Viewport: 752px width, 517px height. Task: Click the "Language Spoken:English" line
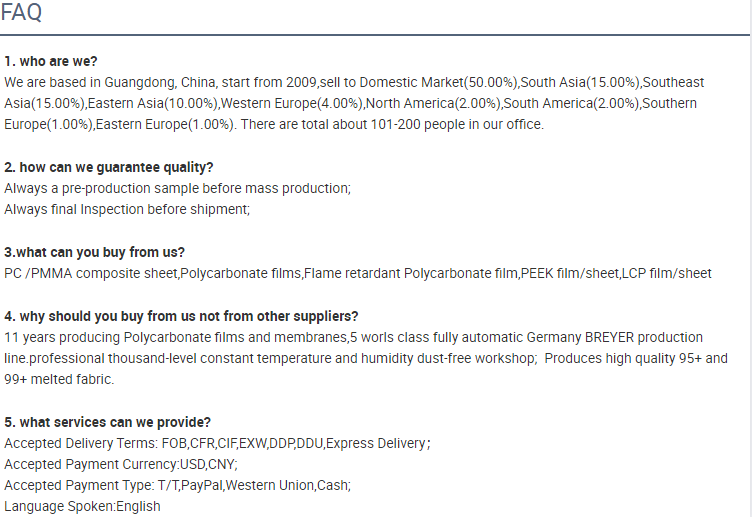(x=82, y=506)
